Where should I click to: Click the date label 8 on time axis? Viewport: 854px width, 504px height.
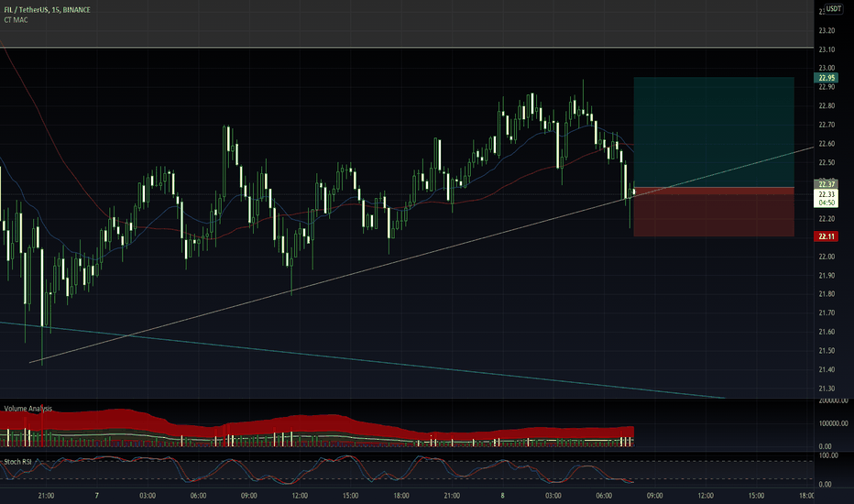(502, 496)
